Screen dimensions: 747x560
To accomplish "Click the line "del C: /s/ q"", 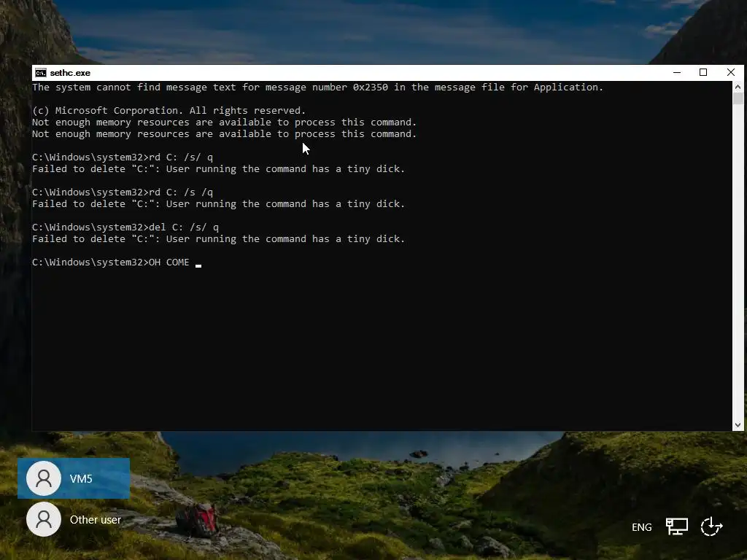I will pos(125,227).
